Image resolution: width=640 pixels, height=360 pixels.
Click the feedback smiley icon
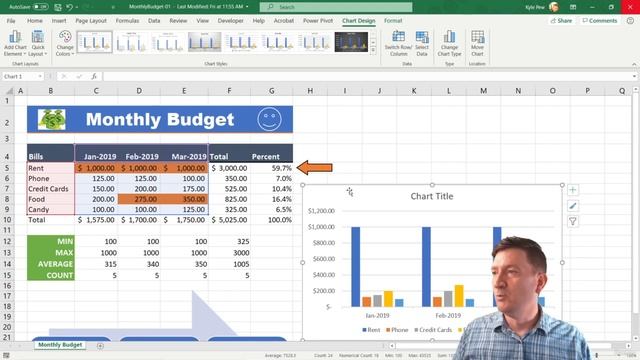coord(630,20)
